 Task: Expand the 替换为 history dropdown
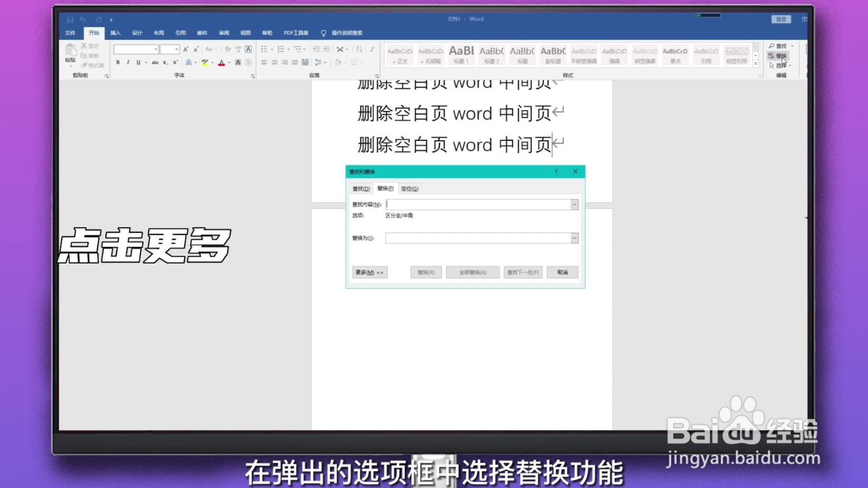tap(575, 238)
